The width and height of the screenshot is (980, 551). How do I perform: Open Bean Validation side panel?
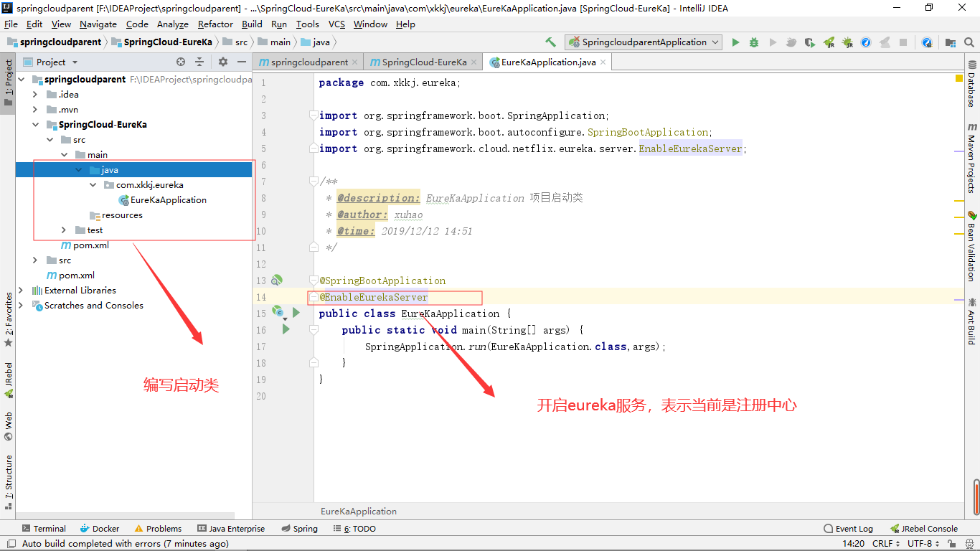971,245
